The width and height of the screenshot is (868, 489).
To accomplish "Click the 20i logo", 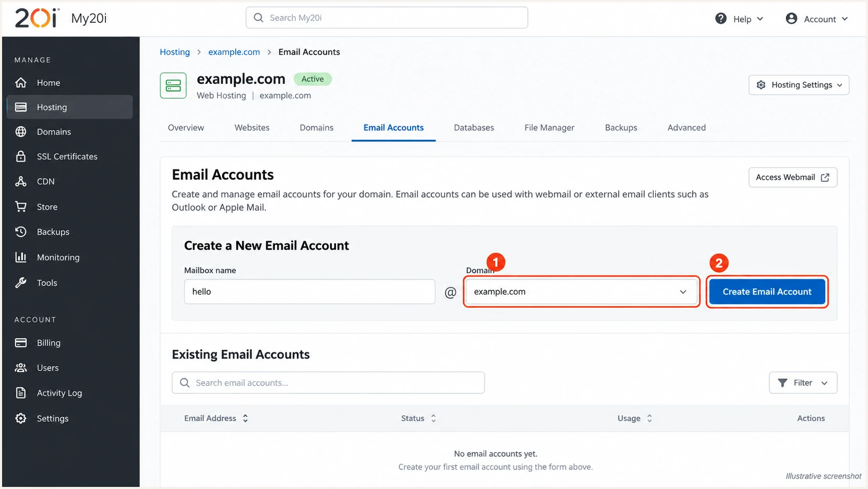I will click(x=37, y=18).
